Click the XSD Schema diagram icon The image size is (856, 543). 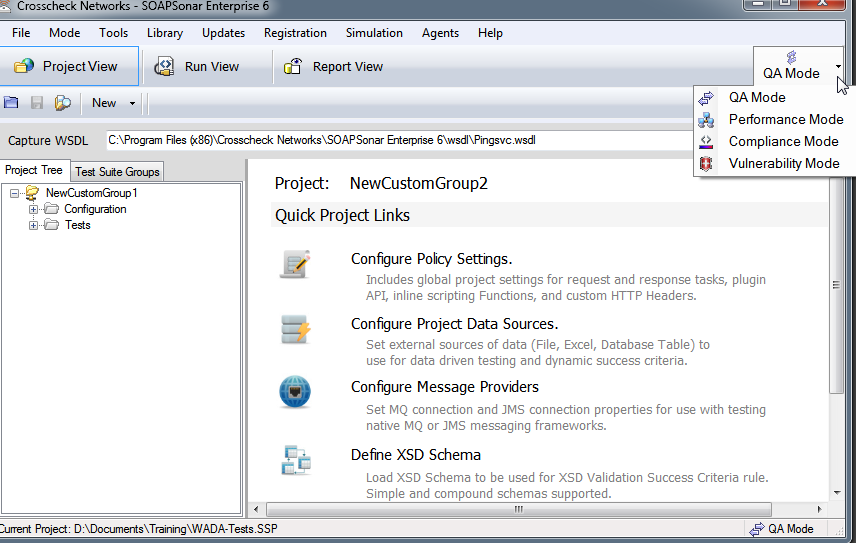point(296,460)
